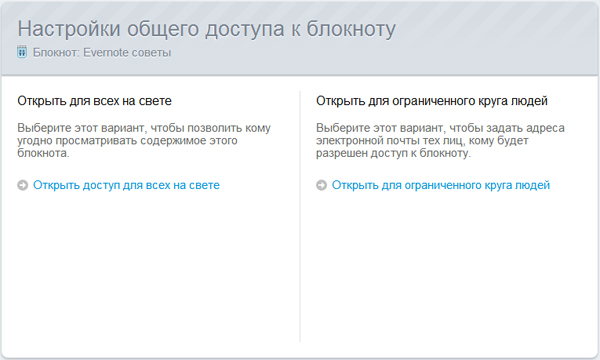Image resolution: width=600 pixels, height=360 pixels.
Task: Click the paragraph about позволить кому угодно просматривать
Action: pyautogui.click(x=144, y=140)
